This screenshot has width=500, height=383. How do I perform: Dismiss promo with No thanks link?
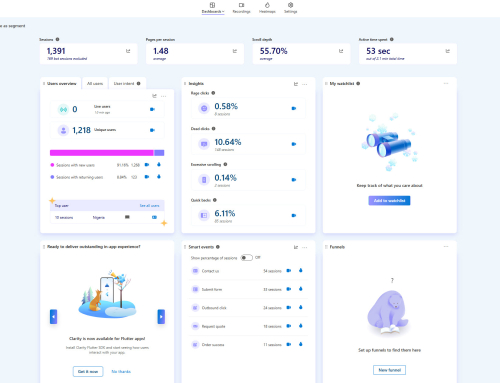[121, 371]
